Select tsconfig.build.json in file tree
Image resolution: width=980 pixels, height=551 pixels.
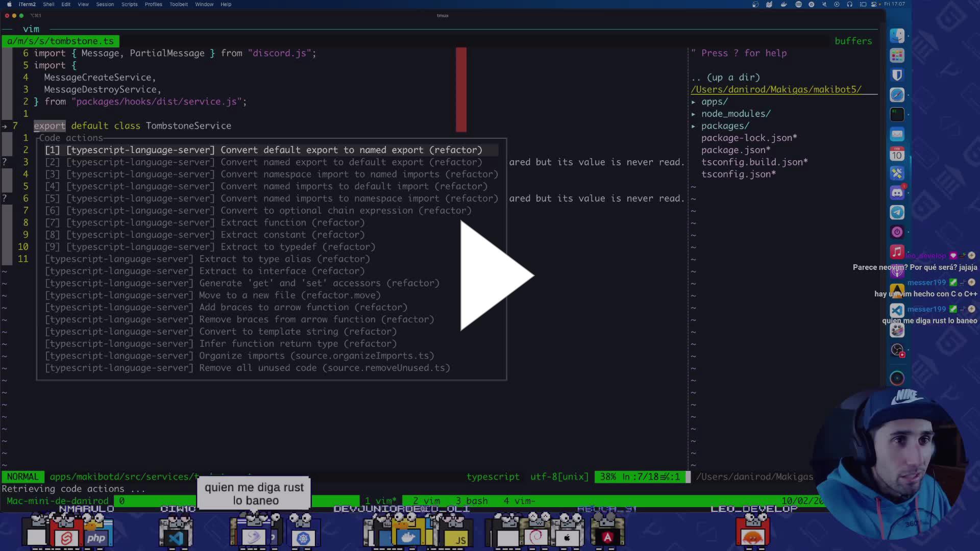(x=754, y=162)
